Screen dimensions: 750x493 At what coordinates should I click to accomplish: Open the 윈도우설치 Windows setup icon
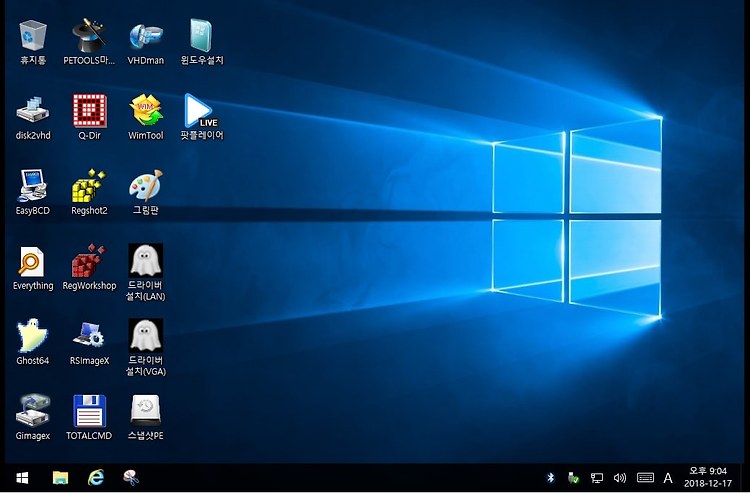pyautogui.click(x=202, y=42)
